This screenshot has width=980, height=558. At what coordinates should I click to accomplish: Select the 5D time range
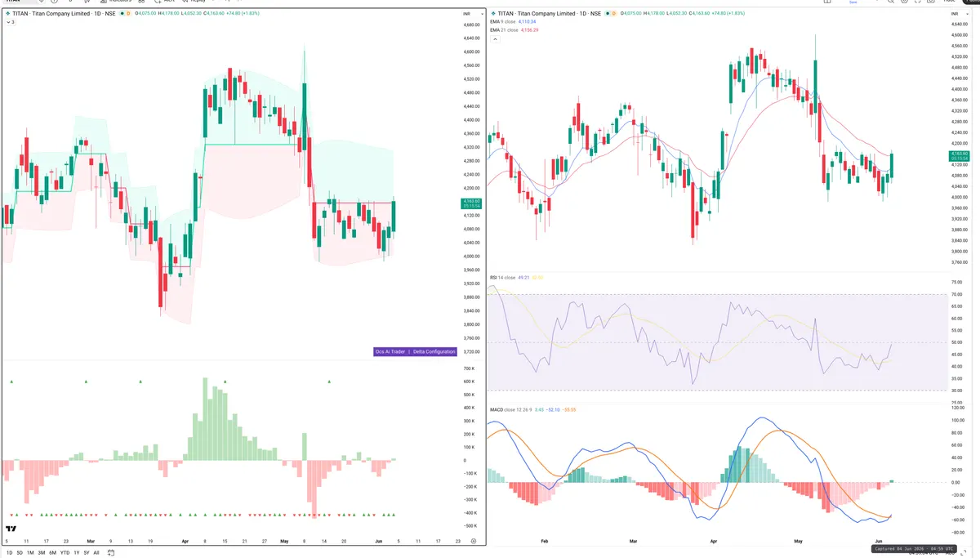[20, 553]
